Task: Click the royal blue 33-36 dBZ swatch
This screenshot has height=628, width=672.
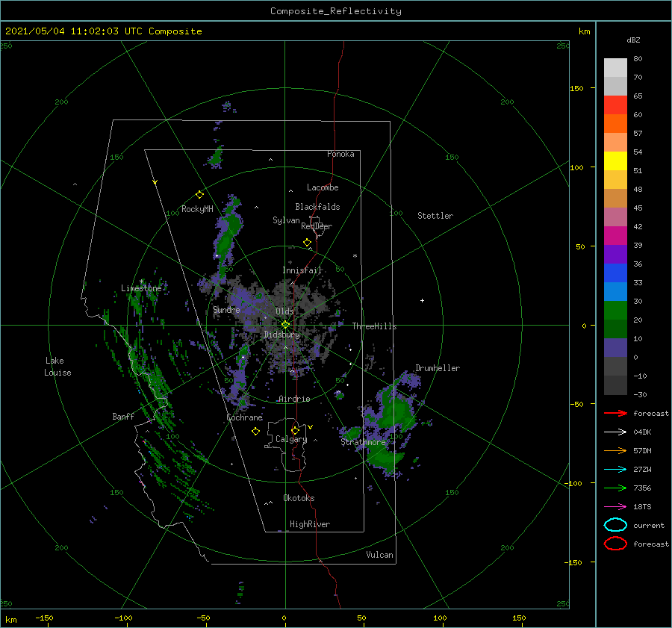Action: [615, 273]
